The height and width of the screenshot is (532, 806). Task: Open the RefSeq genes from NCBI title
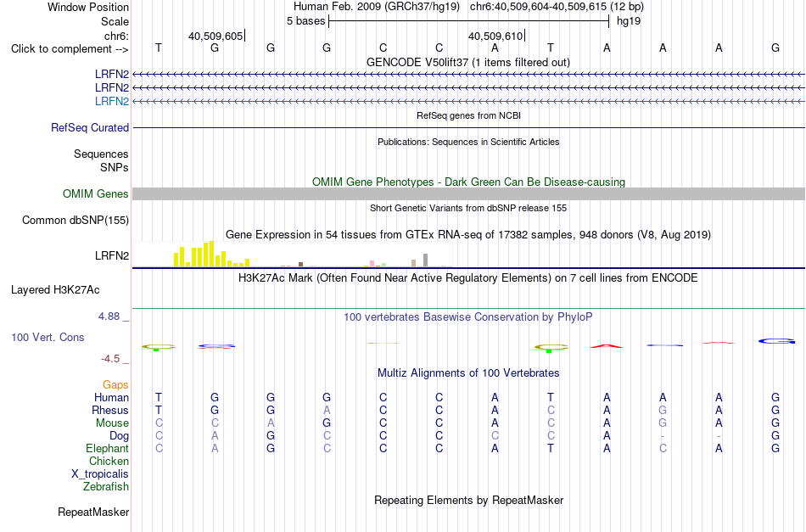(468, 115)
